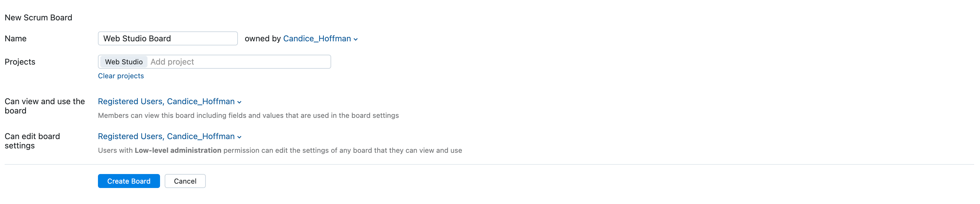
Task: Open the edit board settings users dropdown
Action: tap(166, 136)
